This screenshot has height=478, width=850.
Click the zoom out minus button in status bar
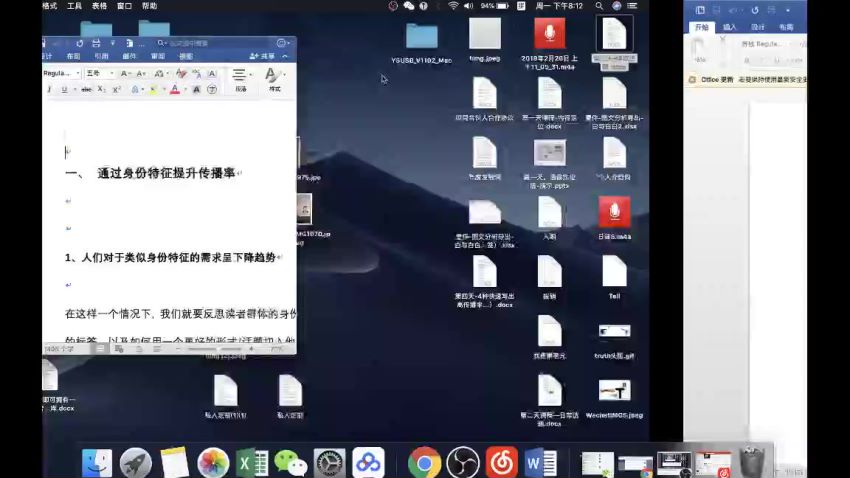click(x=178, y=349)
